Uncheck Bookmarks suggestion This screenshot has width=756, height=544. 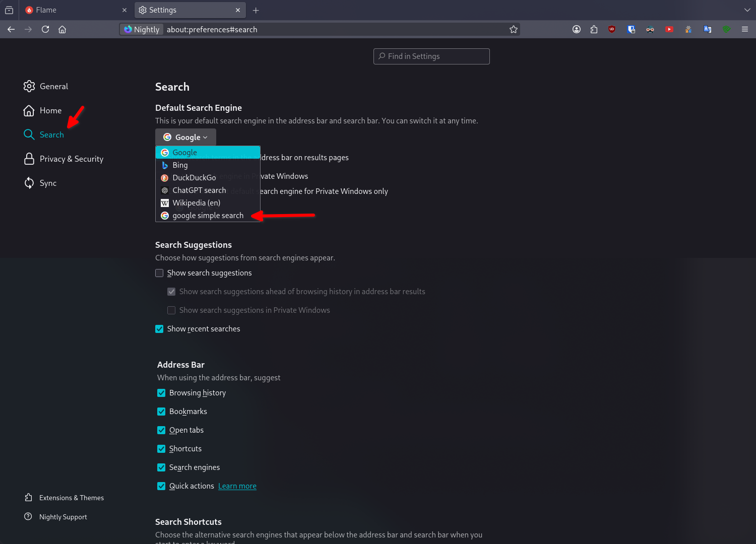pos(161,412)
